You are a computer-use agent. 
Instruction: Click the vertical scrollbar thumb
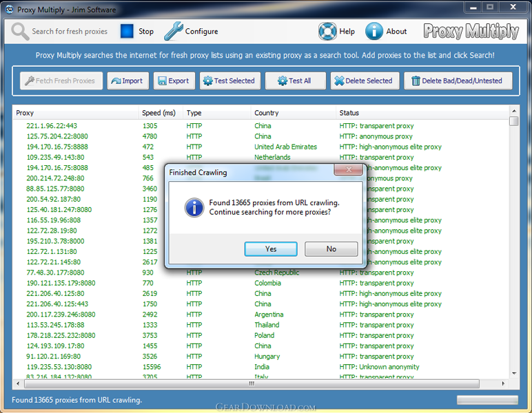[514, 121]
